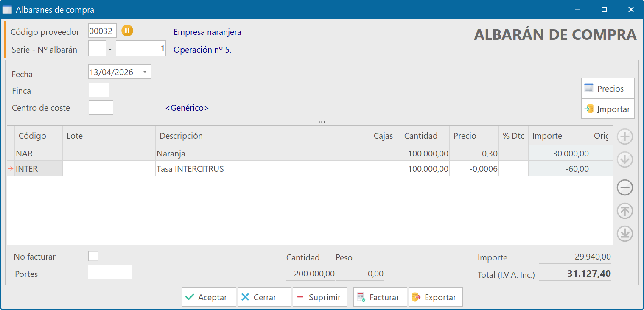644x310 pixels.
Task: Move line to top with the up-arrow icon
Action: pos(625,211)
